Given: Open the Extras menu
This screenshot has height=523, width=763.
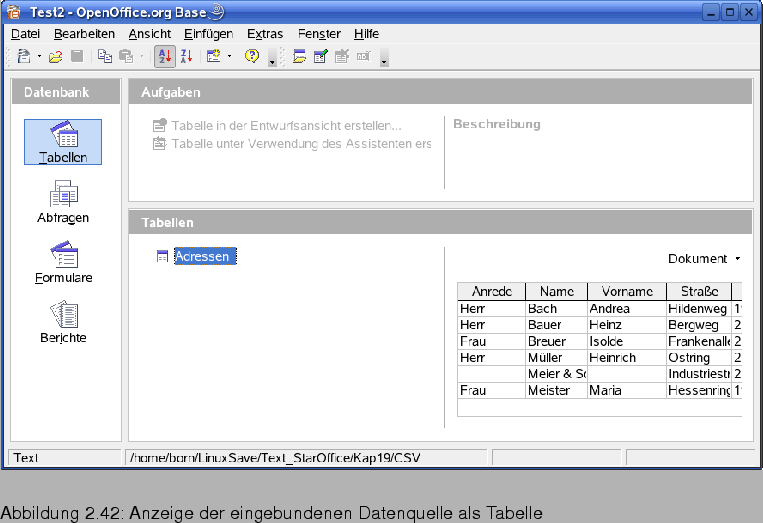Looking at the screenshot, I should [265, 34].
